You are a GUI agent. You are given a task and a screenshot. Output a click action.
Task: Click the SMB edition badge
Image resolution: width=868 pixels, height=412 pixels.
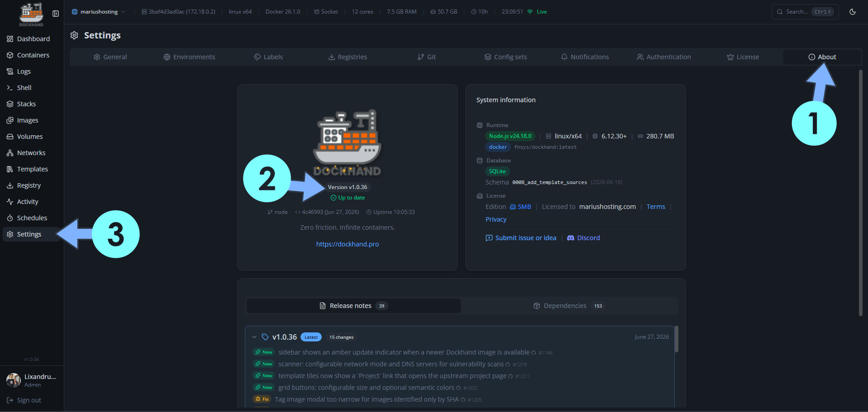coord(520,207)
